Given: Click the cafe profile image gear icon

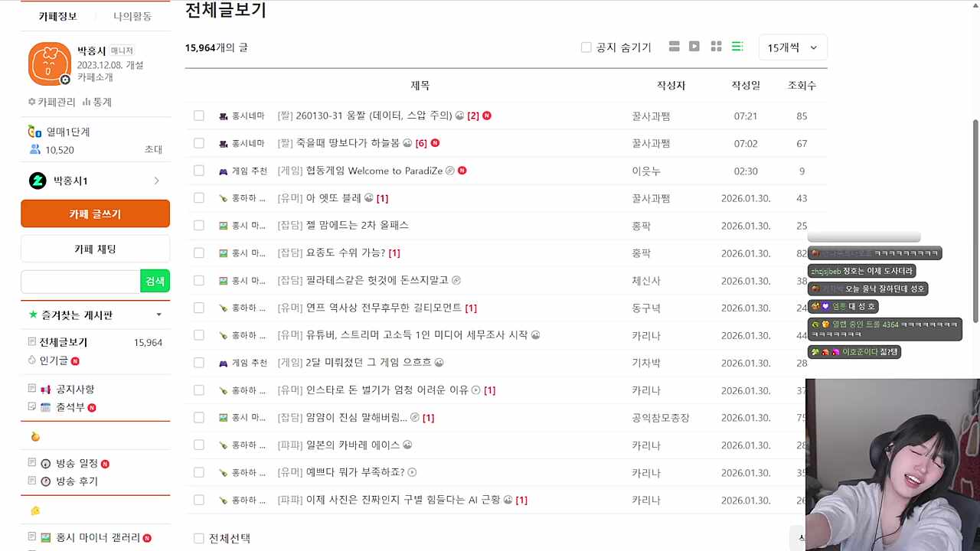Looking at the screenshot, I should click(x=65, y=80).
